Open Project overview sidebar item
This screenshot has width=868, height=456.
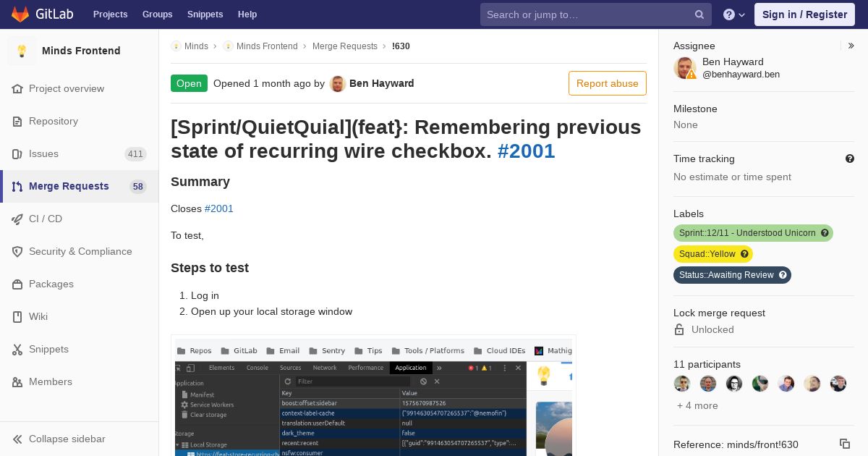[79, 88]
